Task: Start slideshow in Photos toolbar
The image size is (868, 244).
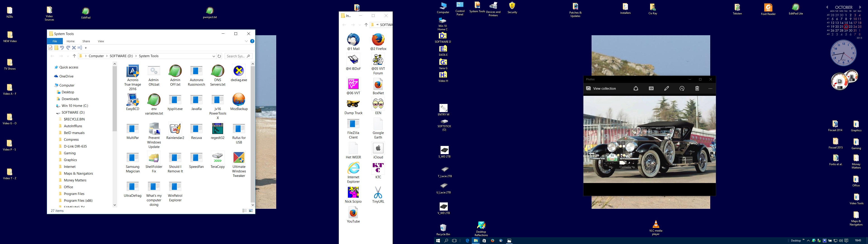Action: tap(651, 88)
